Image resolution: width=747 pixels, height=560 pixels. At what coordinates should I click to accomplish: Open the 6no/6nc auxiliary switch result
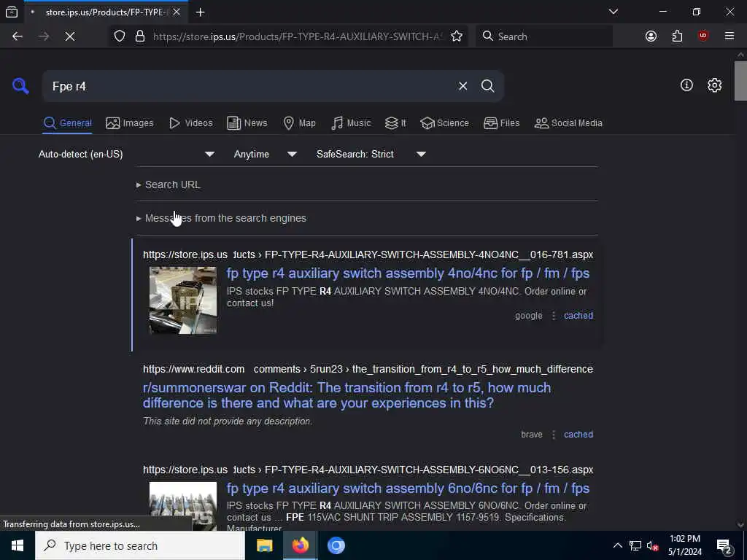coord(408,488)
